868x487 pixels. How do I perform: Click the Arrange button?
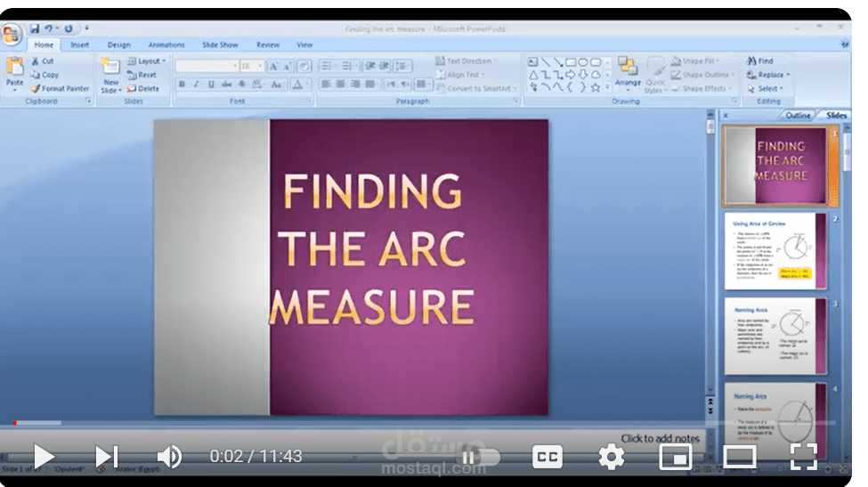(x=628, y=72)
